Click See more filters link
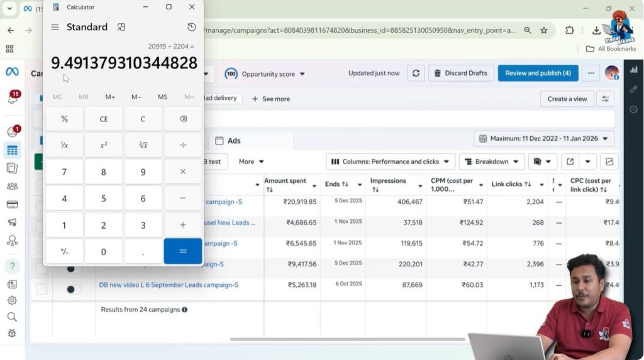The image size is (644, 360). click(271, 99)
